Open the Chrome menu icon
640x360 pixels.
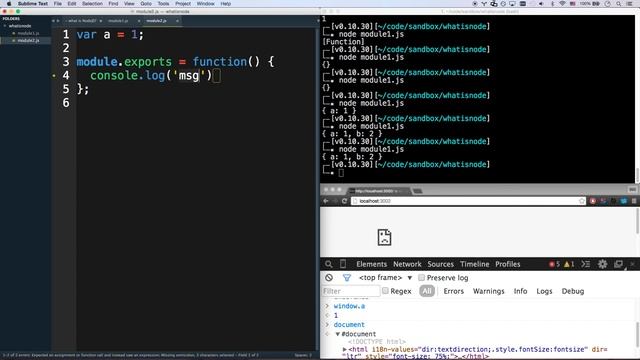[x=634, y=201]
